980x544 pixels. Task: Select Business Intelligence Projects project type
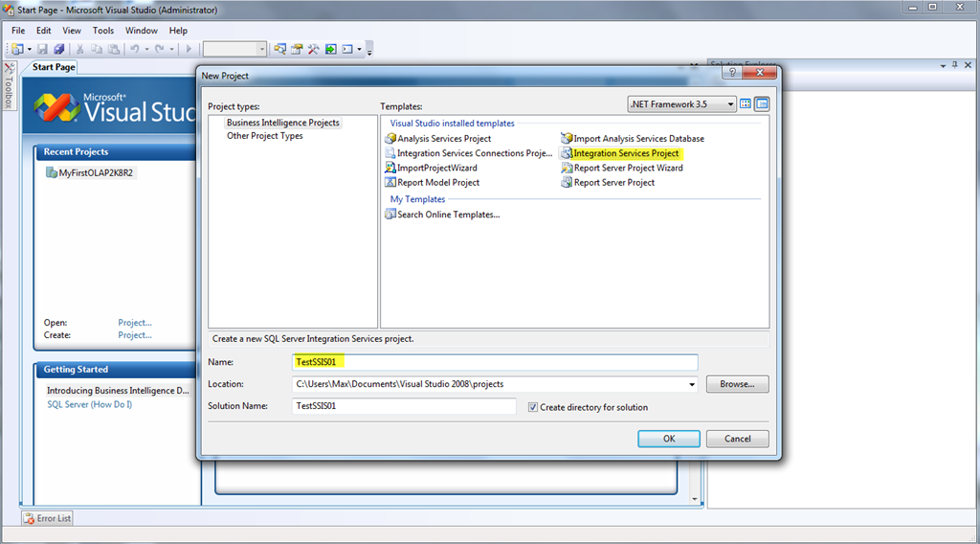coord(283,123)
